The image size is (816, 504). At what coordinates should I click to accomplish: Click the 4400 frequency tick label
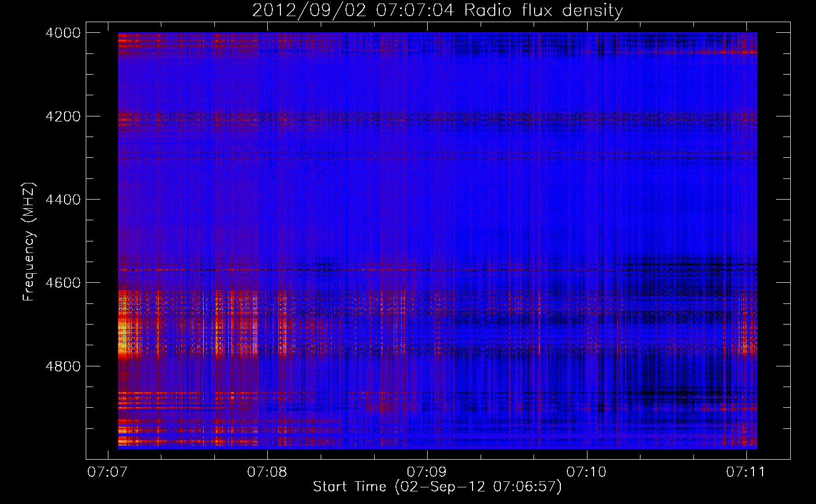[x=63, y=200]
